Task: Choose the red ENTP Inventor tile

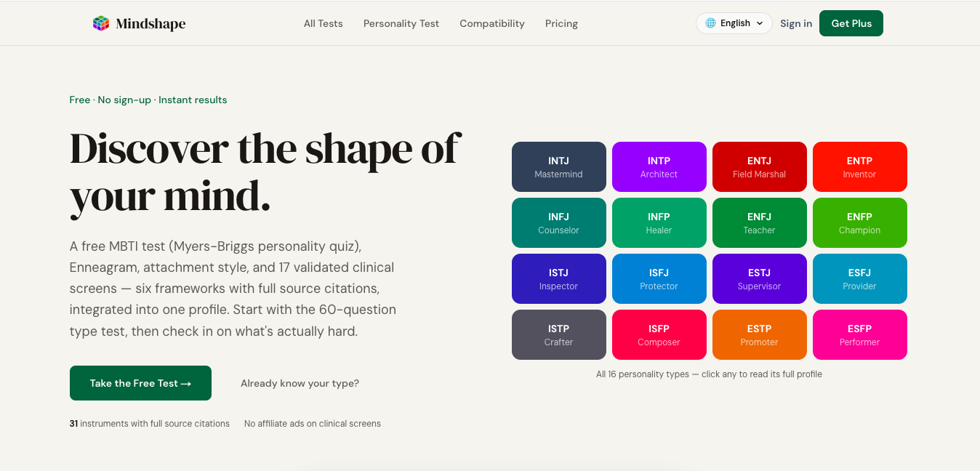Action: coord(860,167)
